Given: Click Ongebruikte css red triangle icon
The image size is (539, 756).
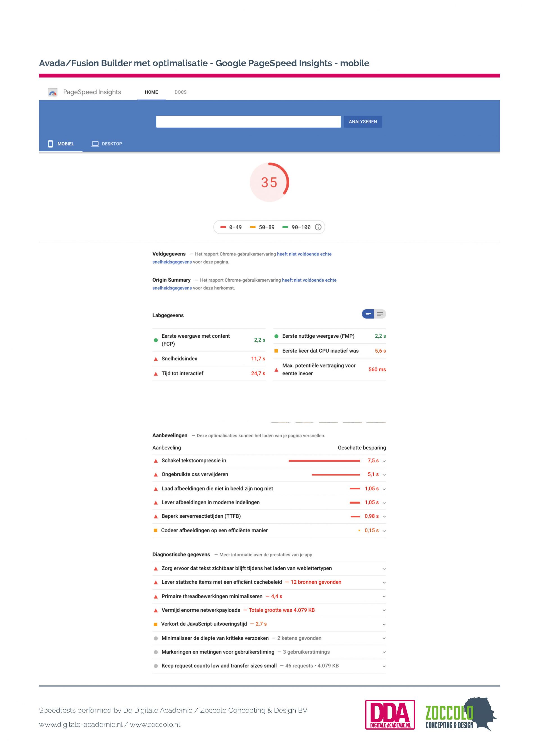Looking at the screenshot, I should 156,475.
